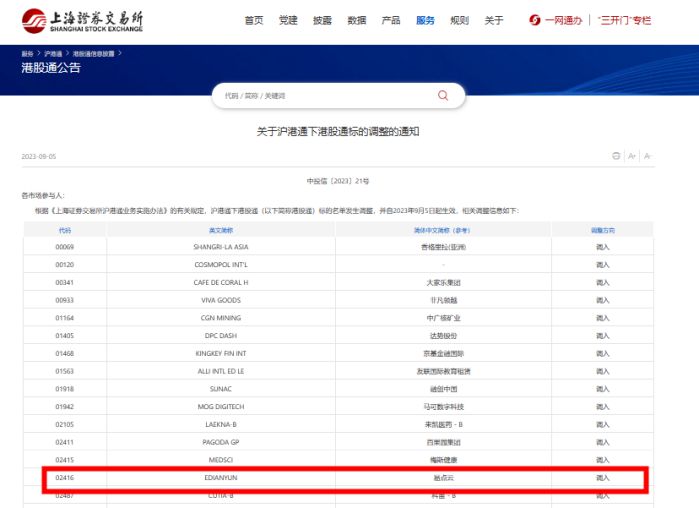
Task: Select code cell 02105
Action: coord(65,425)
